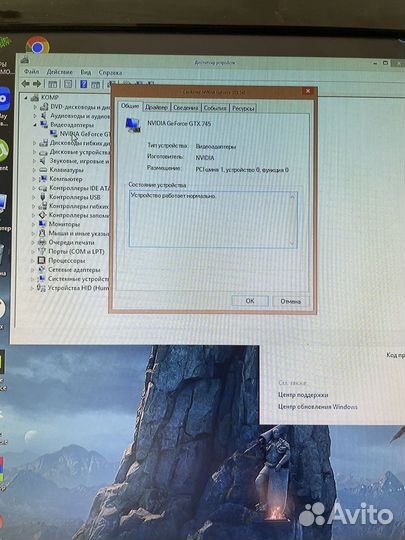405x540 pixels.
Task: Collapse the Видеоадаптеры category
Action: pos(35,125)
